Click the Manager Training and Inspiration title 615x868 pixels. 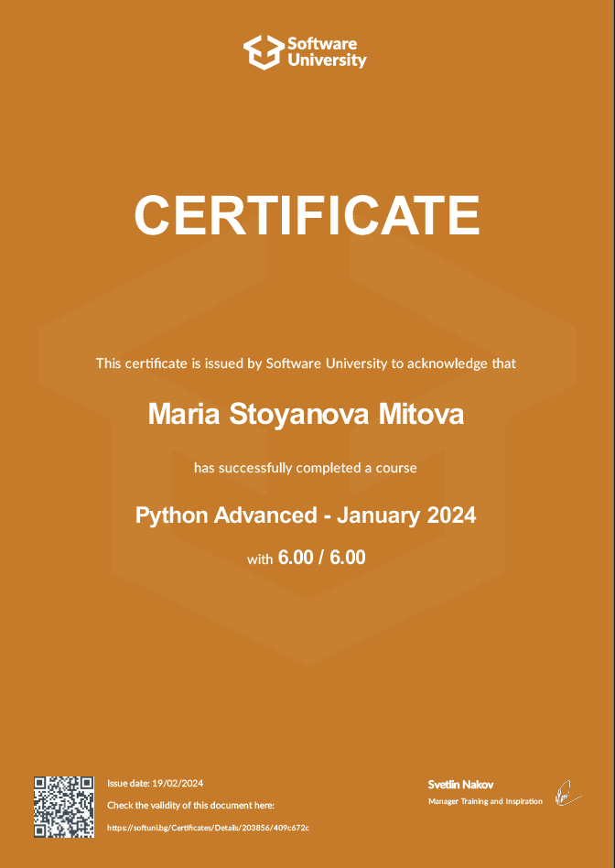click(485, 801)
